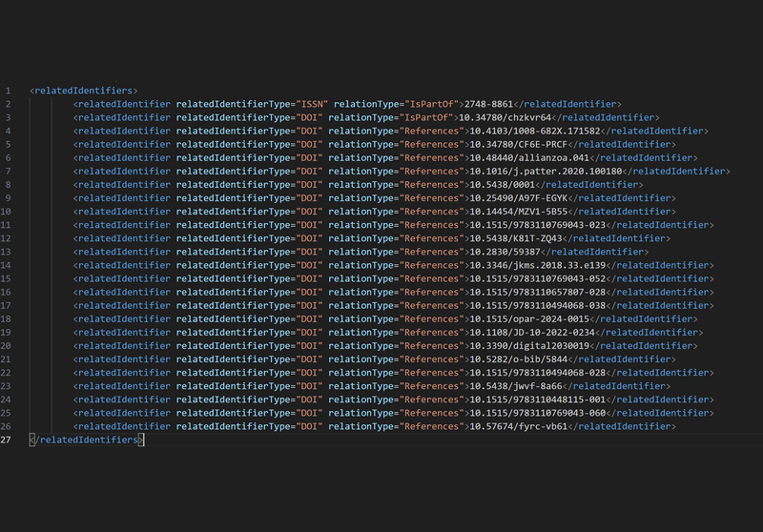Click the "ISSN" attribute value on line 2
The width and height of the screenshot is (763, 532).
click(312, 104)
